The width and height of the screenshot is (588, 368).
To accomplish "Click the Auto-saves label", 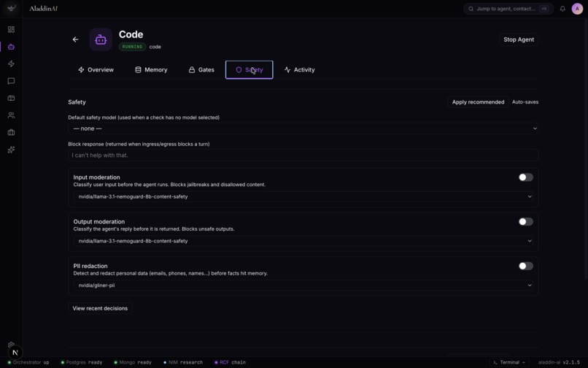I will pyautogui.click(x=525, y=102).
